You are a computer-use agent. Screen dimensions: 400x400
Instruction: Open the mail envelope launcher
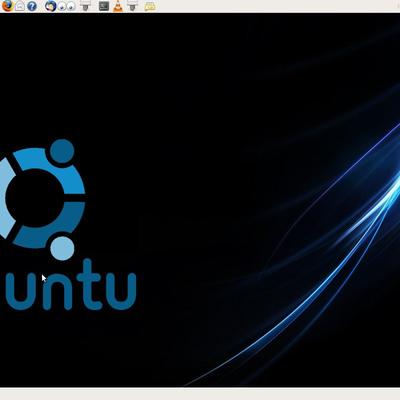pyautogui.click(x=20, y=6)
